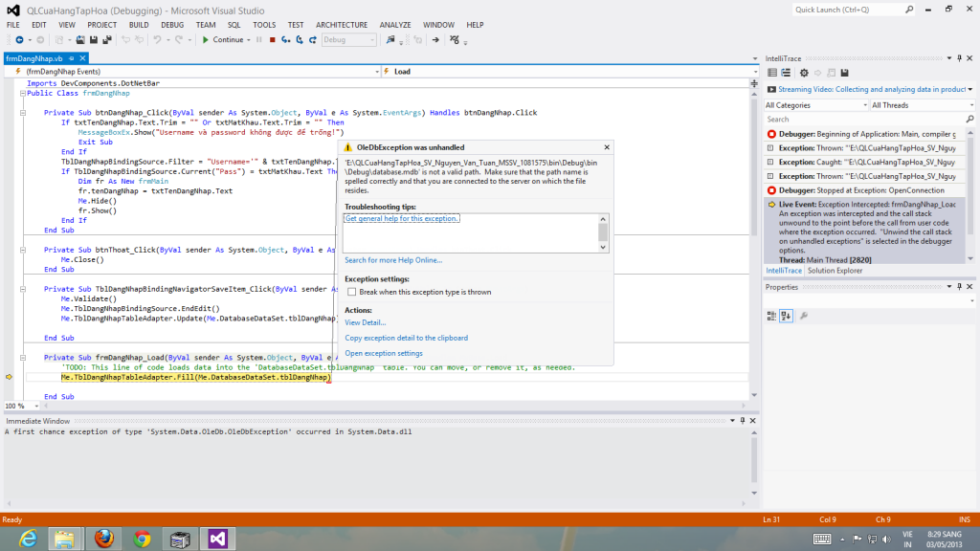Collapse the frmDangNhap_Load sub outline
This screenshot has height=551, width=980.
(x=23, y=358)
